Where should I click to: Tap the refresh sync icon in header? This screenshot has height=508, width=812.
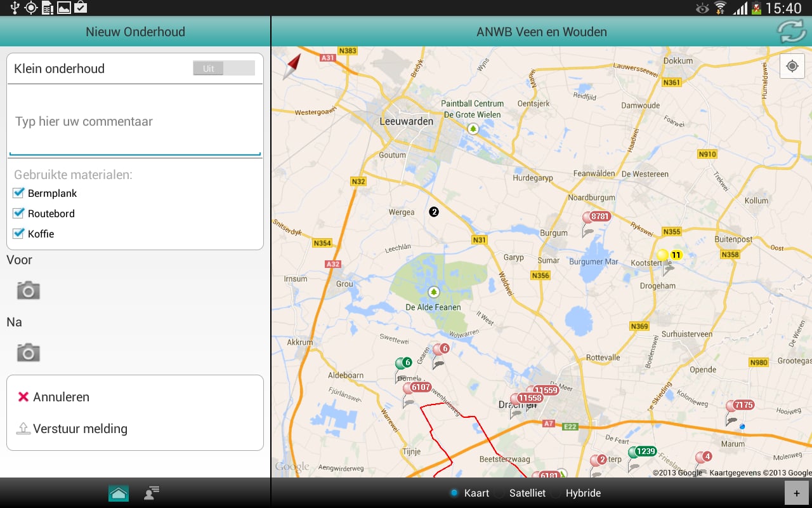pos(791,32)
